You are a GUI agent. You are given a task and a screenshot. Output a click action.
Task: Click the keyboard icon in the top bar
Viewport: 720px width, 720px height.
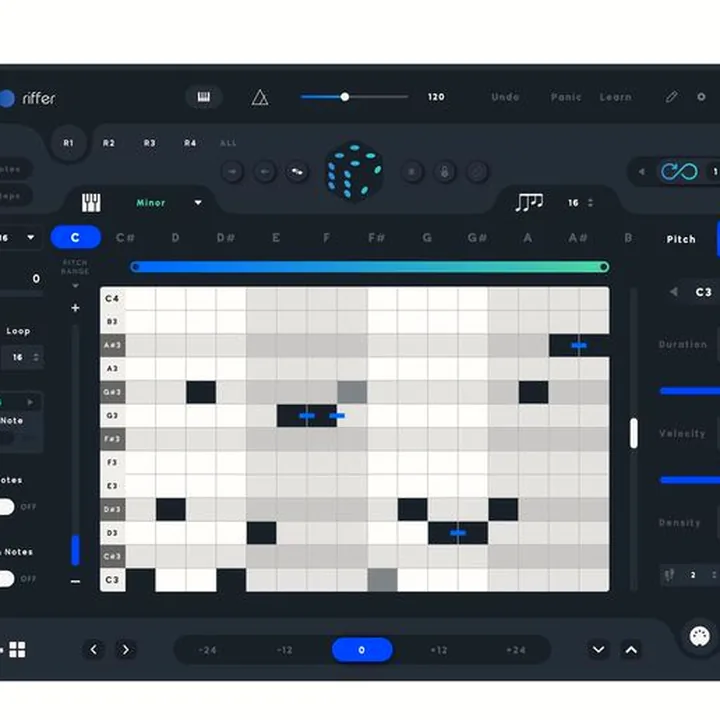pyautogui.click(x=203, y=97)
